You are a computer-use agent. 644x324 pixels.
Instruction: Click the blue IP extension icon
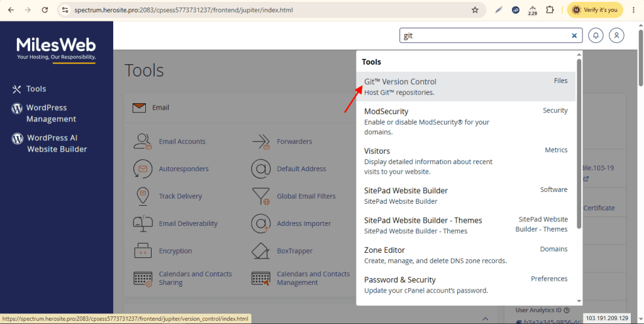tap(516, 10)
